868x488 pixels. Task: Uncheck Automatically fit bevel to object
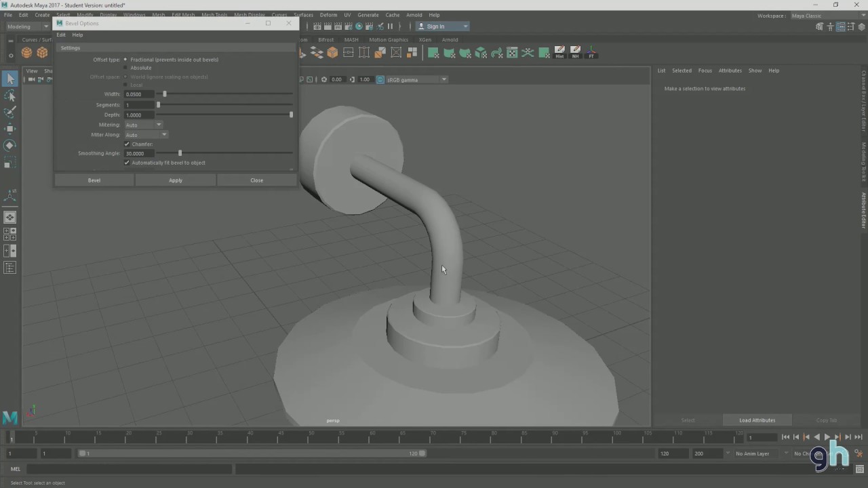coord(127,163)
